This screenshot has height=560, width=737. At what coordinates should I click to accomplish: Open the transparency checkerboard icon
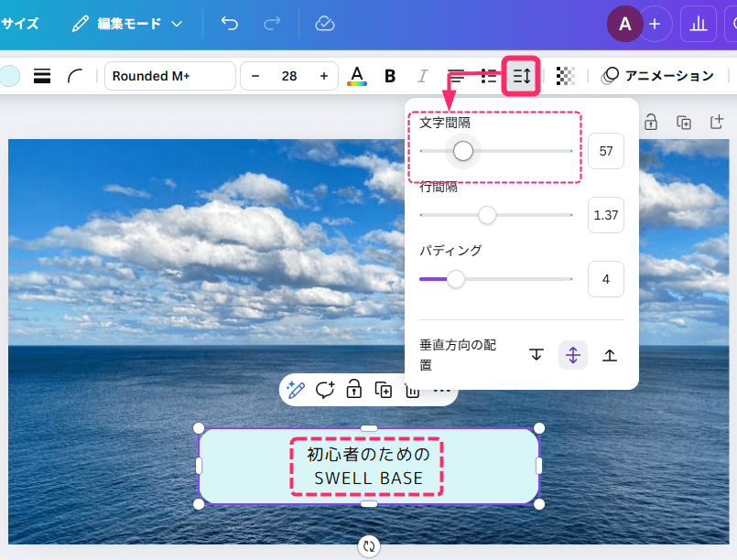[565, 76]
